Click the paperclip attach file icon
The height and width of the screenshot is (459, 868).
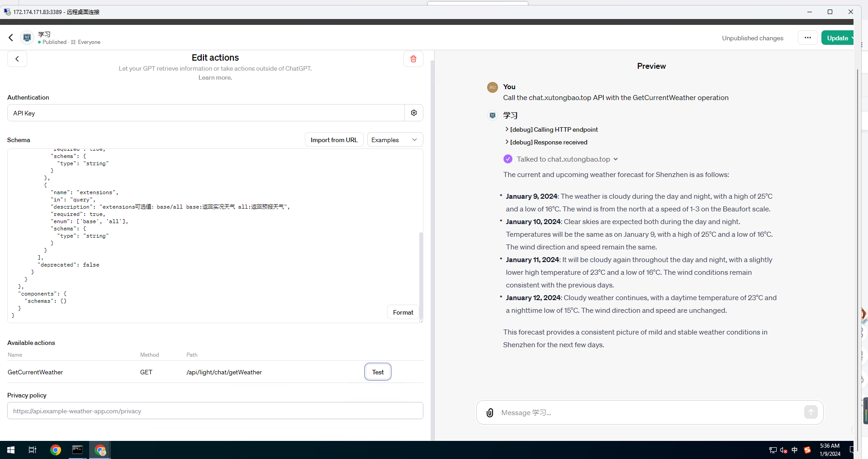point(489,412)
